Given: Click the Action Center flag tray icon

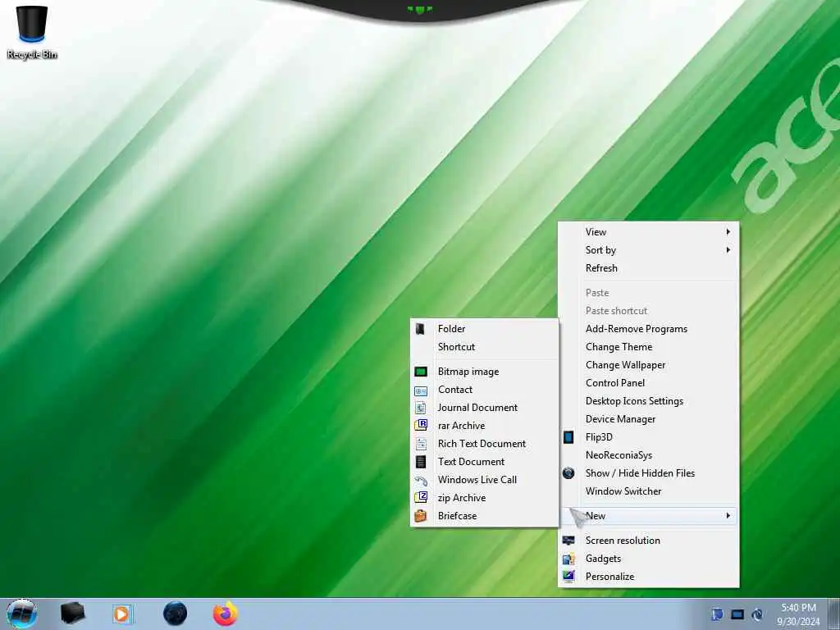Looking at the screenshot, I should (x=717, y=614).
